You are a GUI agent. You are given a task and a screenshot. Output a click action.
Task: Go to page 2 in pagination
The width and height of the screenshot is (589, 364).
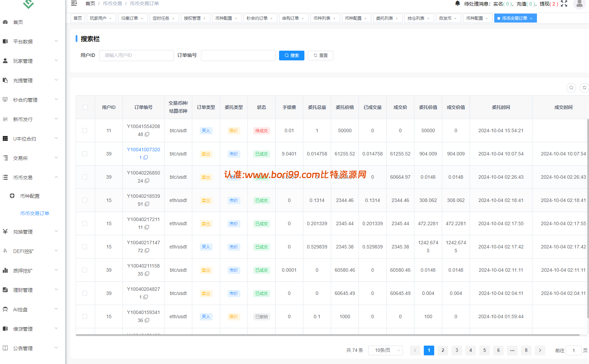[443, 350]
